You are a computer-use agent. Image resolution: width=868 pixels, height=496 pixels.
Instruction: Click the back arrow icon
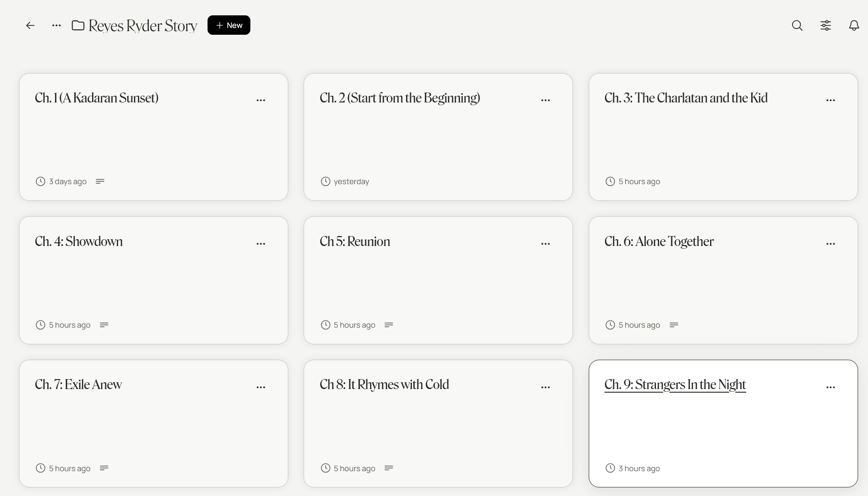click(x=30, y=26)
